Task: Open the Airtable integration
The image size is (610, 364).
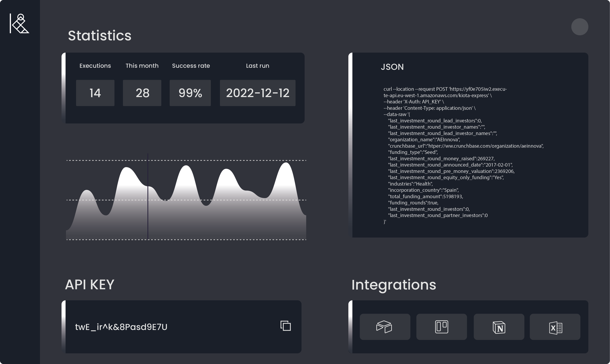Action: point(385,327)
